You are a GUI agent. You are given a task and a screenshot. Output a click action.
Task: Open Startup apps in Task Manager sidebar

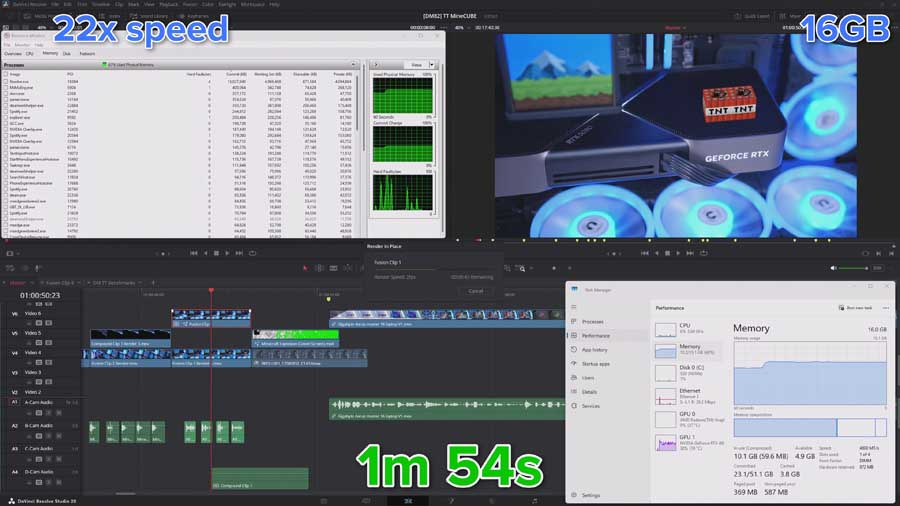click(x=596, y=364)
